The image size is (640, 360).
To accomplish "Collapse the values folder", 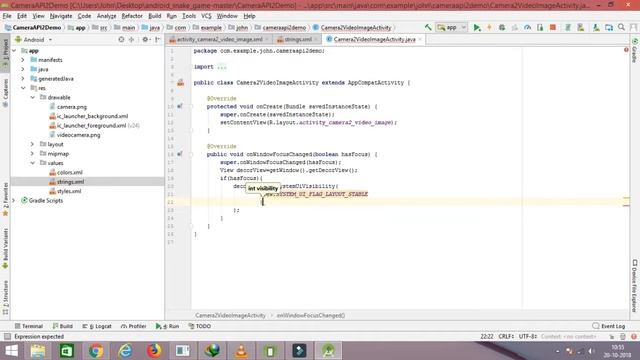I will click(x=32, y=163).
